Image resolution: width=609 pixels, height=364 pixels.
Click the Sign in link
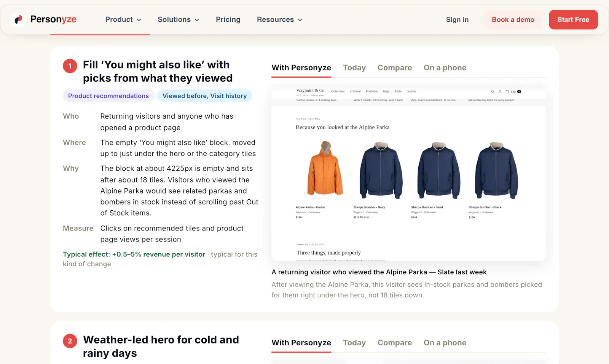[x=457, y=20]
